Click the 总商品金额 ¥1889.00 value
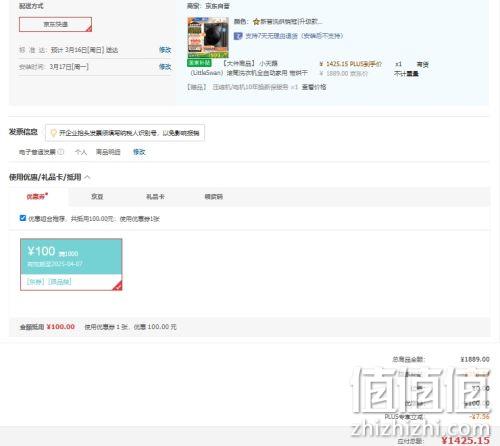Screen dimensions: 500x446 475,359
